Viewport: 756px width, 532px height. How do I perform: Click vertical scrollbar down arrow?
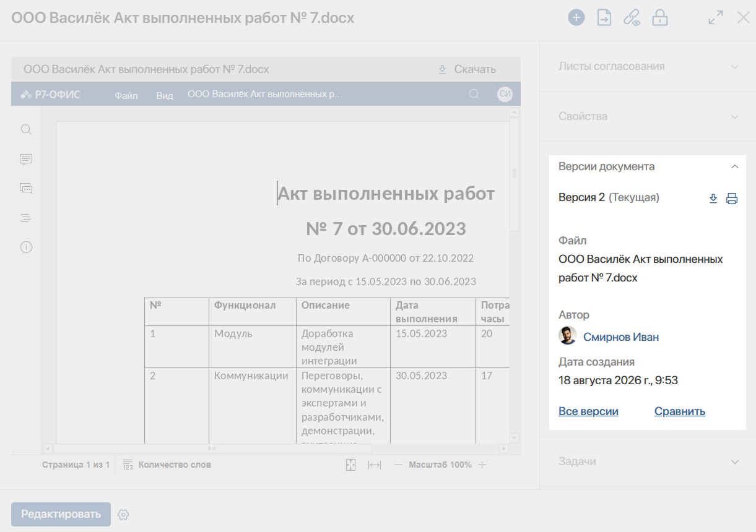pyautogui.click(x=514, y=437)
